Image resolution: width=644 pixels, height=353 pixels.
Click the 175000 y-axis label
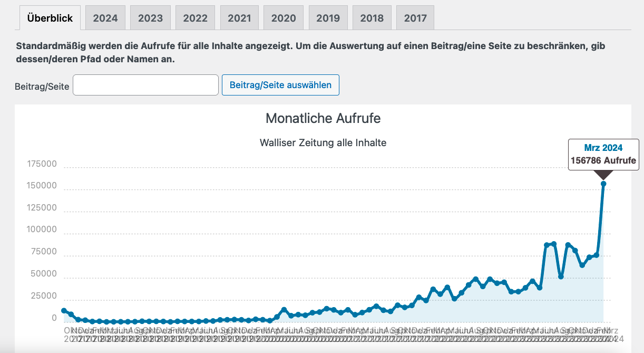tap(42, 164)
